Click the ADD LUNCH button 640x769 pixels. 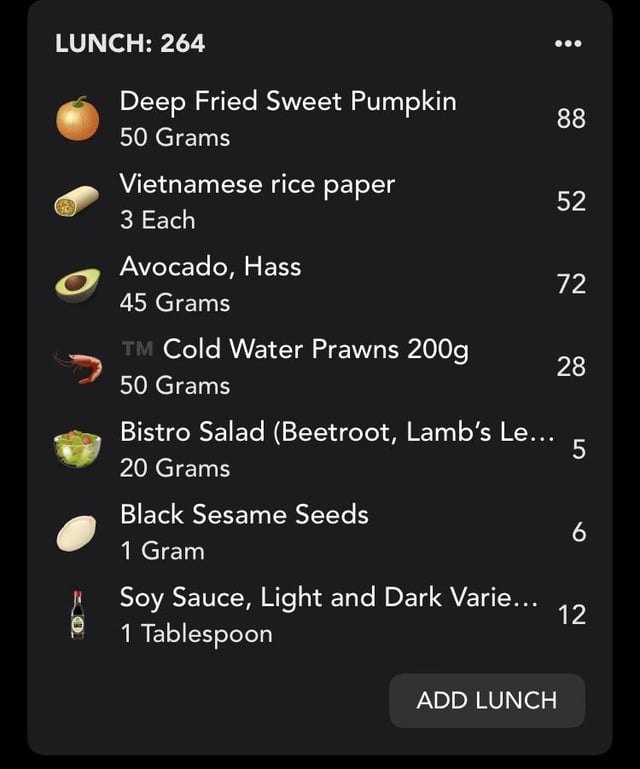(x=487, y=700)
